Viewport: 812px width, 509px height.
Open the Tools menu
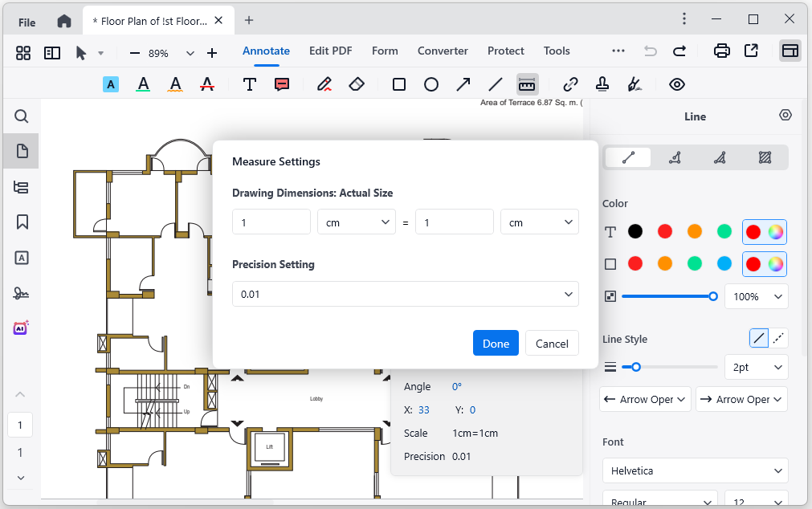[557, 51]
